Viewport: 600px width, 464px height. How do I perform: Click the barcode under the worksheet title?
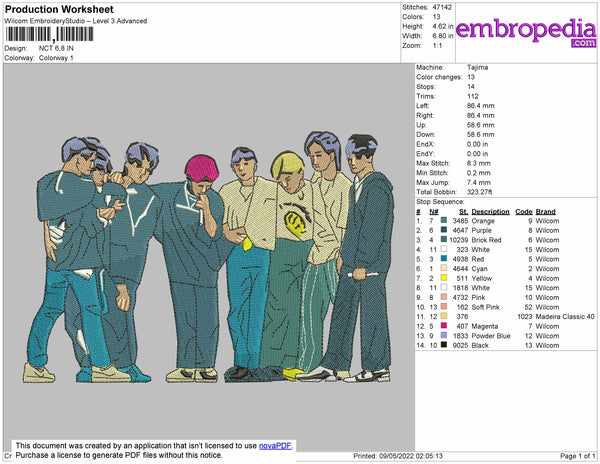(49, 34)
